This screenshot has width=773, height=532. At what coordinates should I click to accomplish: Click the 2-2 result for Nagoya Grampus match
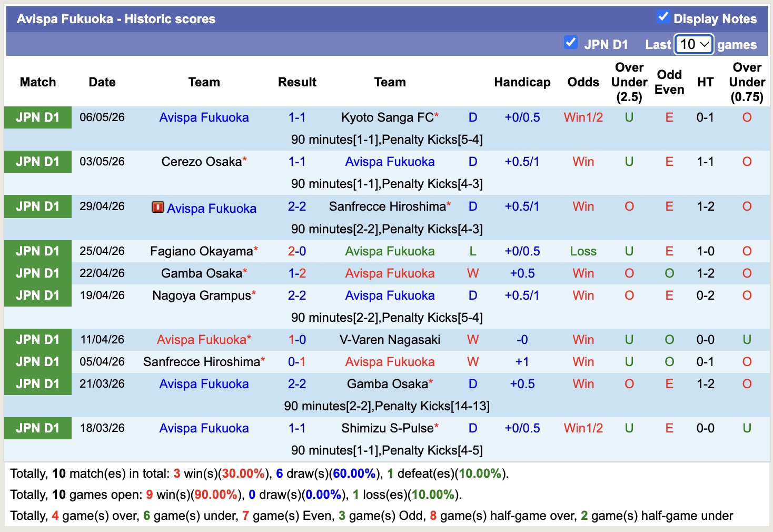(x=297, y=295)
